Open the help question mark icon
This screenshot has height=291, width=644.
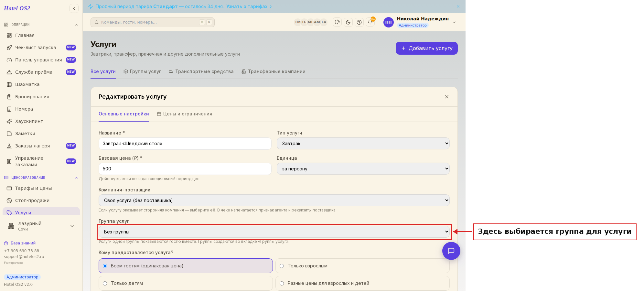tap(359, 22)
